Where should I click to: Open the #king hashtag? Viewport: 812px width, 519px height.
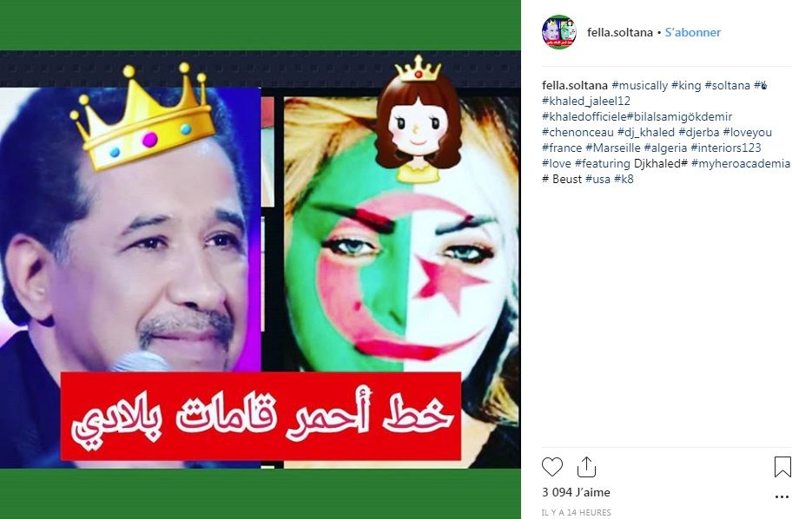pyautogui.click(x=686, y=85)
